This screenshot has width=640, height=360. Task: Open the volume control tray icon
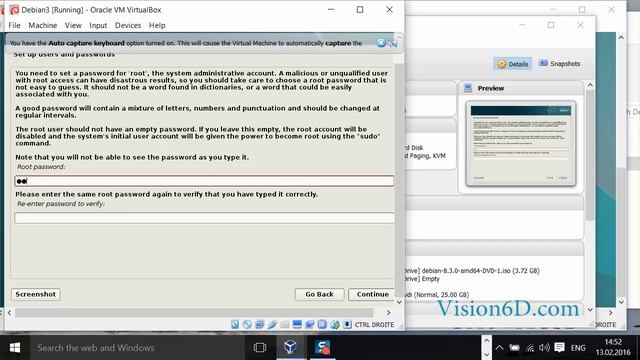(x=544, y=348)
